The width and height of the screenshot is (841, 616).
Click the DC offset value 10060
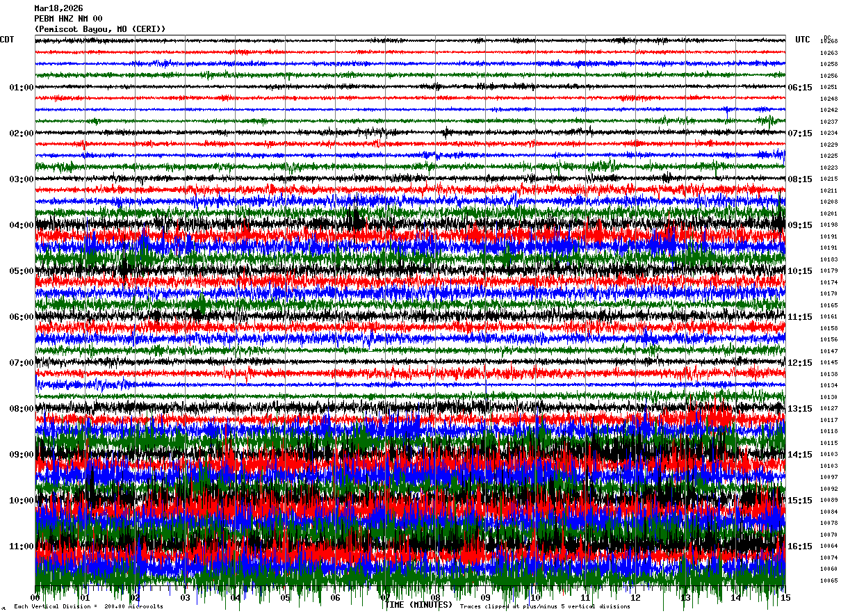pos(828,569)
